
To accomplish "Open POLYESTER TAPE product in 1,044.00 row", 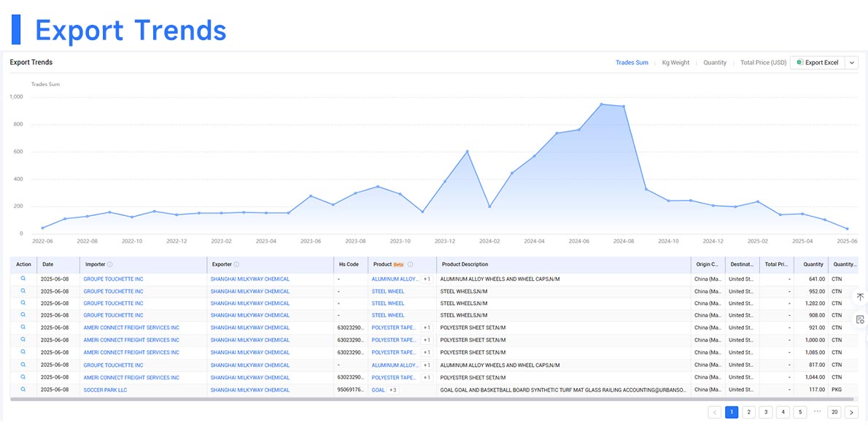I will point(394,377).
